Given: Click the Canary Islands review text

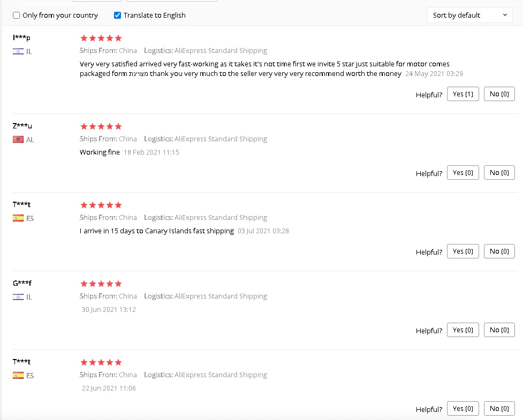Looking at the screenshot, I should point(157,231).
